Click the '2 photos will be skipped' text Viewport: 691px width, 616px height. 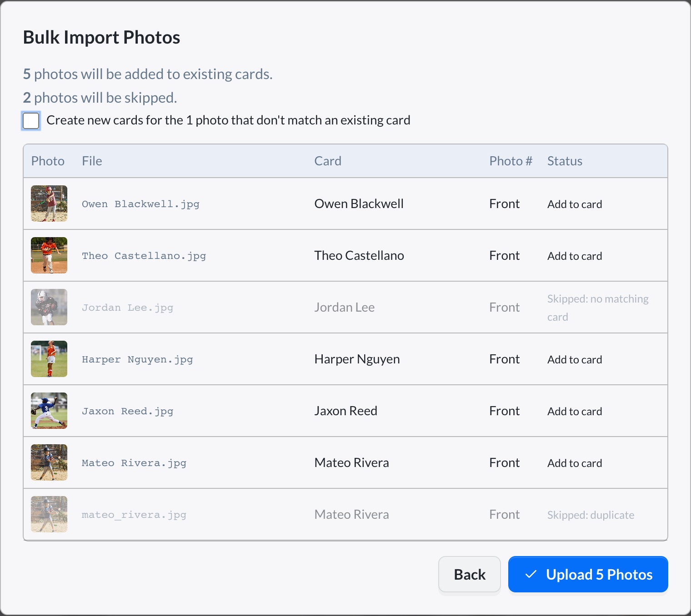pos(100,98)
